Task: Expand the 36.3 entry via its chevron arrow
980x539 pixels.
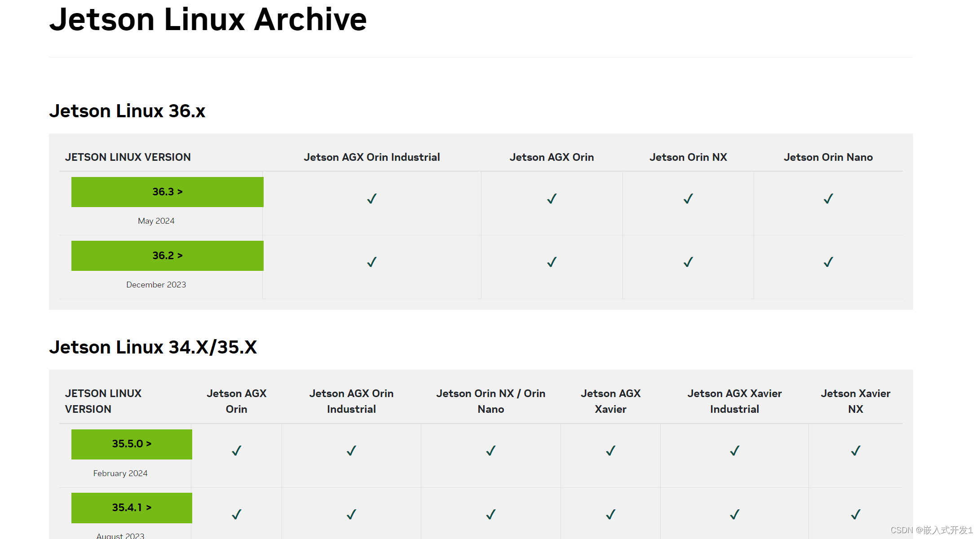Action: click(x=180, y=191)
